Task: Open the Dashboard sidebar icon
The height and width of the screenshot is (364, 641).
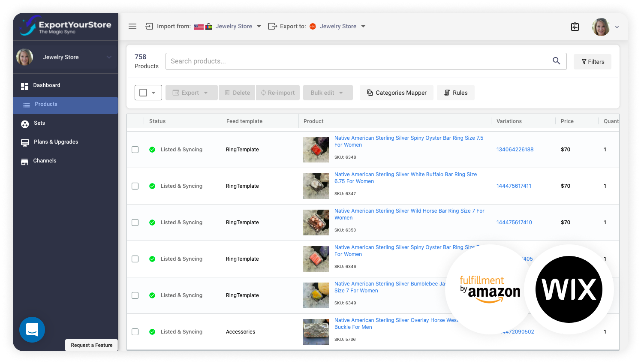Action: click(24, 86)
